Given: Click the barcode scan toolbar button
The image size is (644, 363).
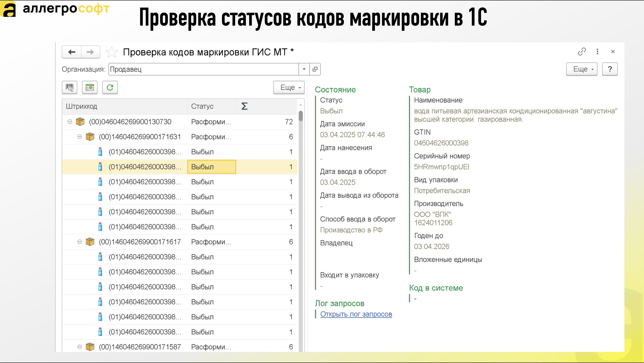Looking at the screenshot, I should pos(69,87).
